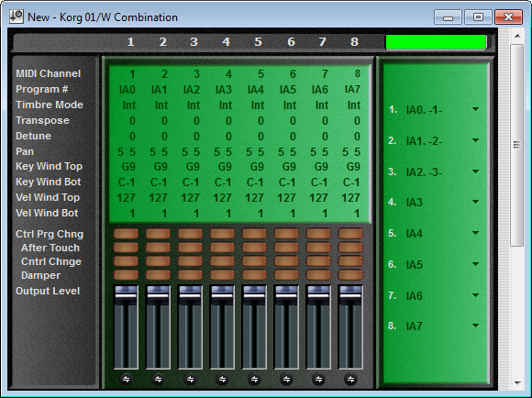Toggle After Touch for timbre 6
Image resolution: width=532 pixels, height=398 pixels.
click(x=286, y=248)
